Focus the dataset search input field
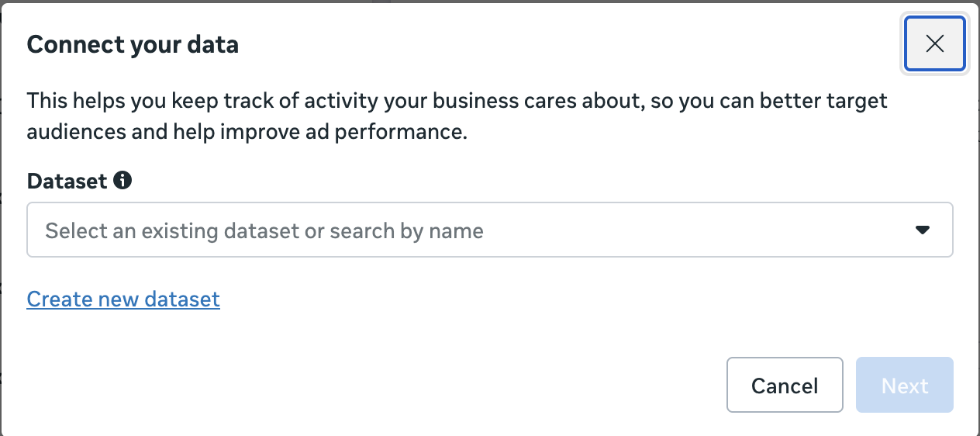The height and width of the screenshot is (436, 980). coord(490,230)
